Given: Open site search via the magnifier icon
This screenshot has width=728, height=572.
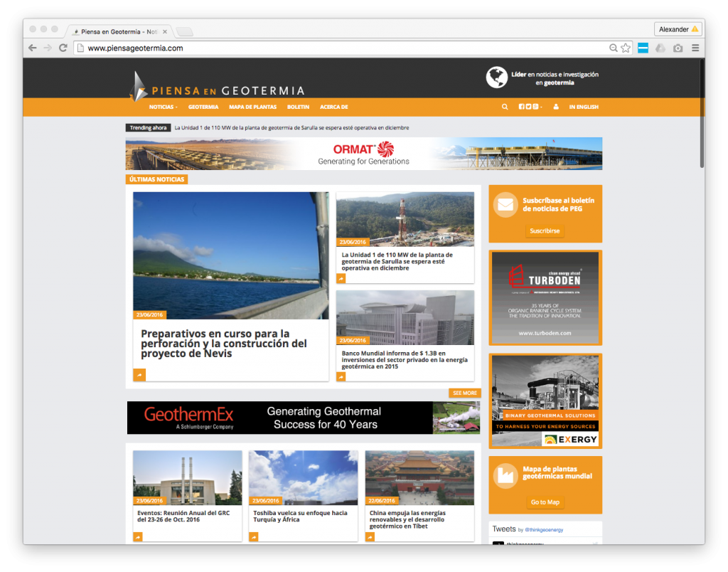Looking at the screenshot, I should point(505,107).
